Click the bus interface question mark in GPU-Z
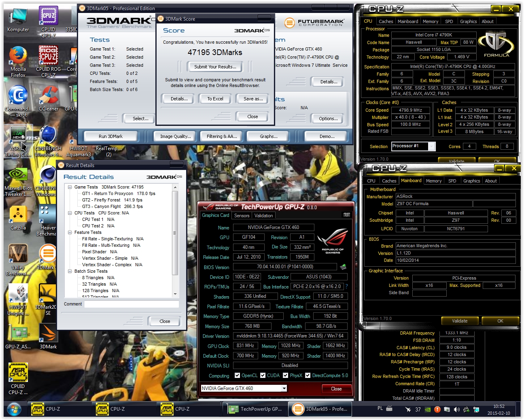This screenshot has height=420, width=524. (x=346, y=286)
